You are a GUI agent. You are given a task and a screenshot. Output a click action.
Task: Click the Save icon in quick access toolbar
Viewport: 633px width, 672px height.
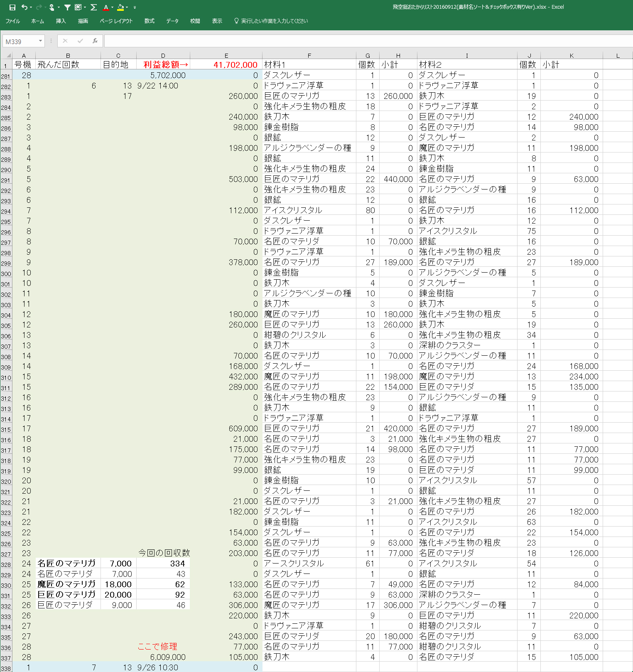click(12, 7)
